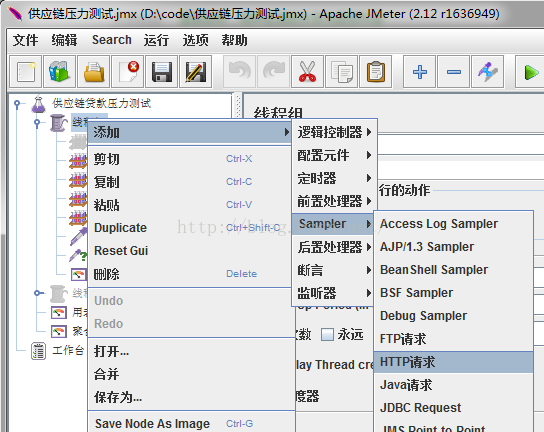The image size is (544, 432).
Task: Open the Templates toolbar icon
Action: [60, 72]
